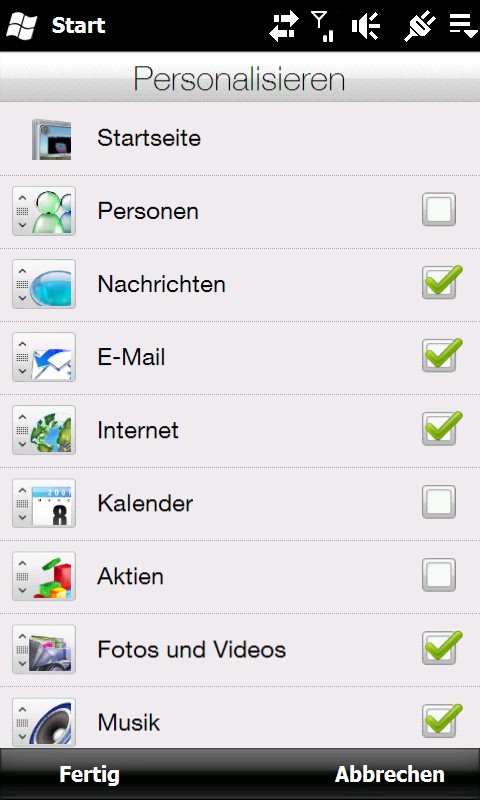Viewport: 480px width, 800px height.
Task: Uncheck the Nachrichten checkbox
Action: tap(440, 282)
